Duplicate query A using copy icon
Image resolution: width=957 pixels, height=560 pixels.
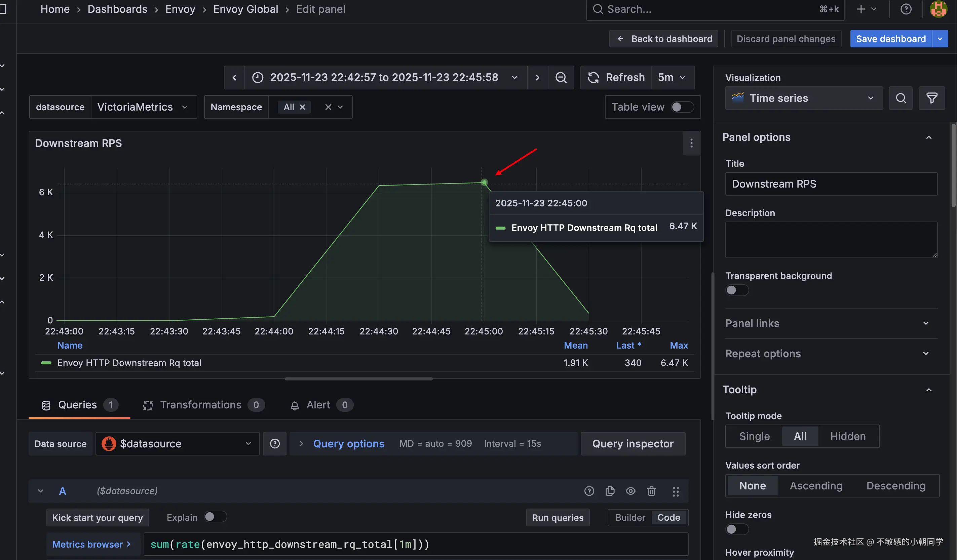[x=610, y=491]
